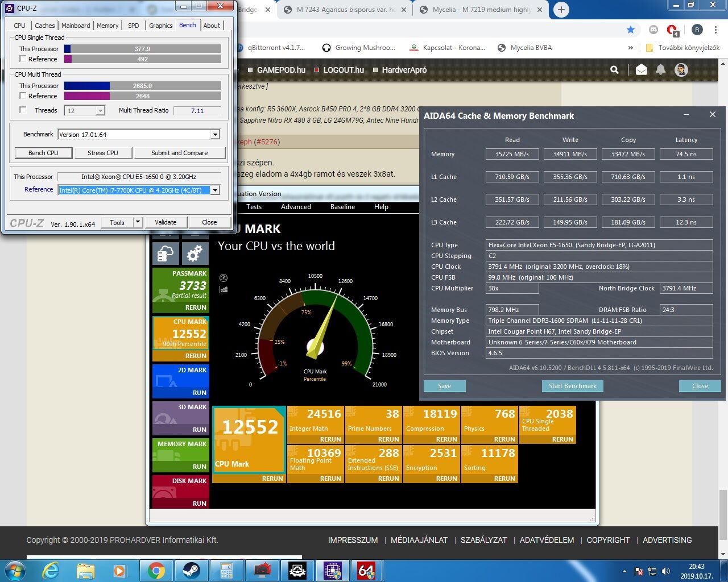Click Validate button in CPU-Z
Viewport: 728px width, 582px height.
166,222
